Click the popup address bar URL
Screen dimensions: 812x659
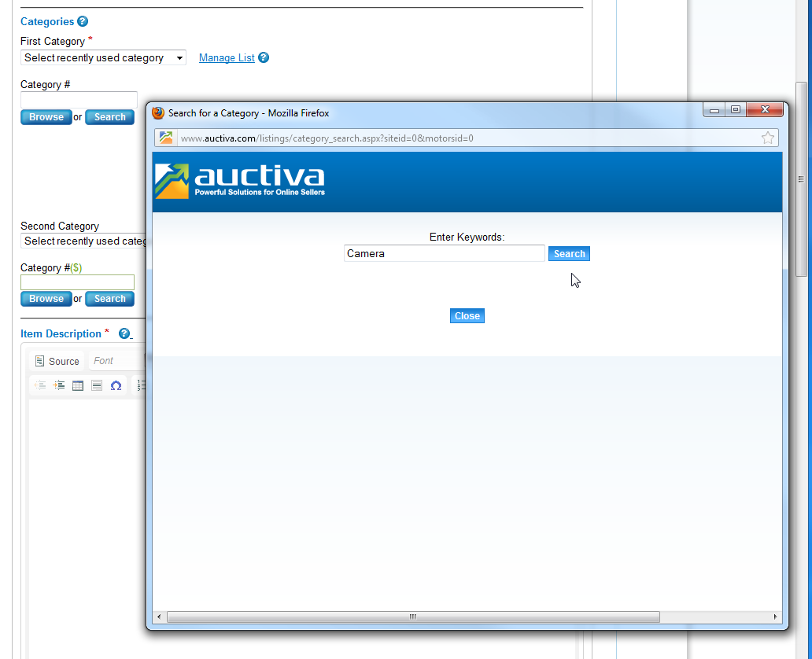[327, 138]
